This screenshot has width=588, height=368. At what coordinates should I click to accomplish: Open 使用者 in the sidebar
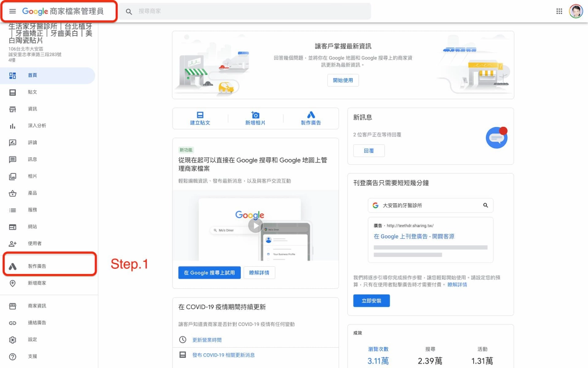(x=48, y=243)
